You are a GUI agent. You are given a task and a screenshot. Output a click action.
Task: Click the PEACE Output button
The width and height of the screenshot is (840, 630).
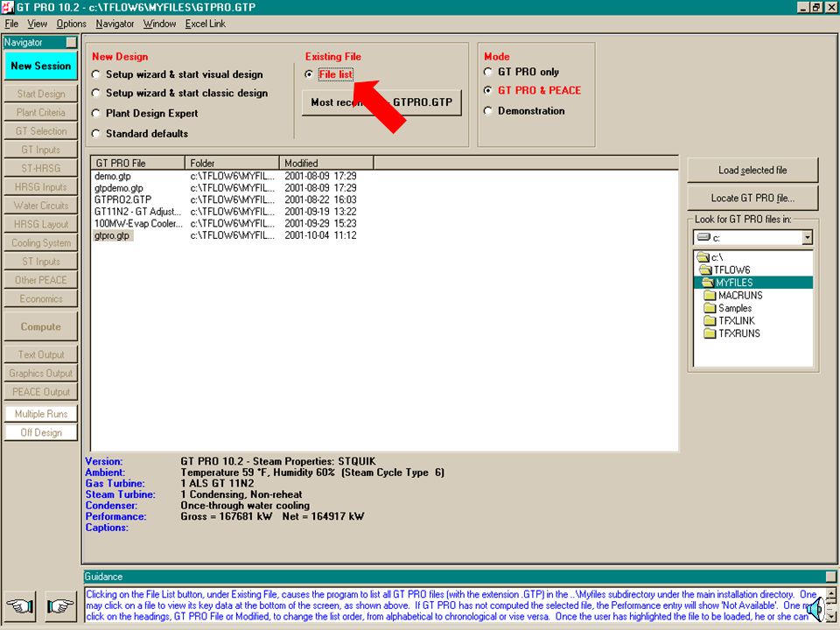click(41, 392)
